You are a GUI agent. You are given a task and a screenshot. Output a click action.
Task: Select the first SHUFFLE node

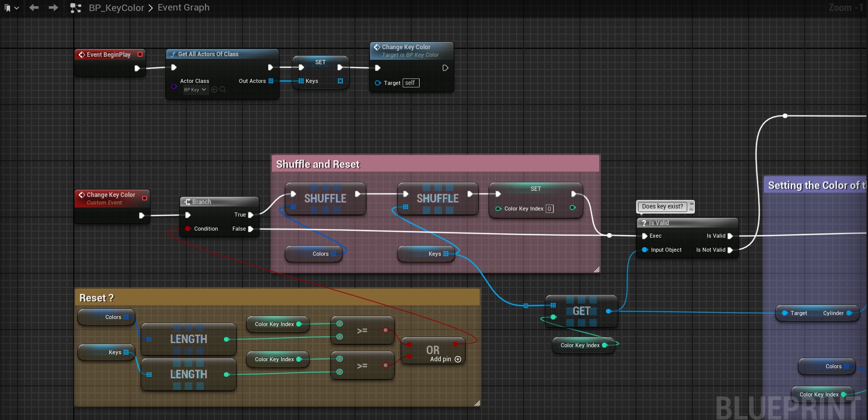pyautogui.click(x=325, y=198)
